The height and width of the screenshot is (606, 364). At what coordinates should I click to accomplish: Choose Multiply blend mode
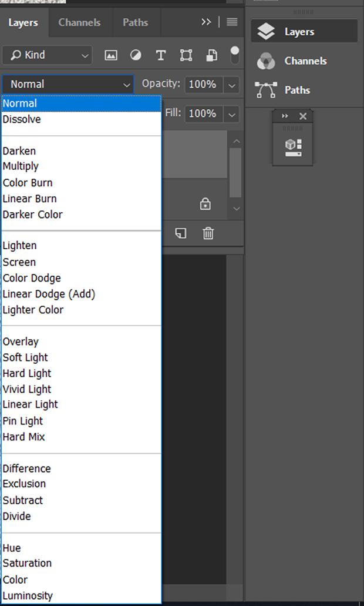82,166
